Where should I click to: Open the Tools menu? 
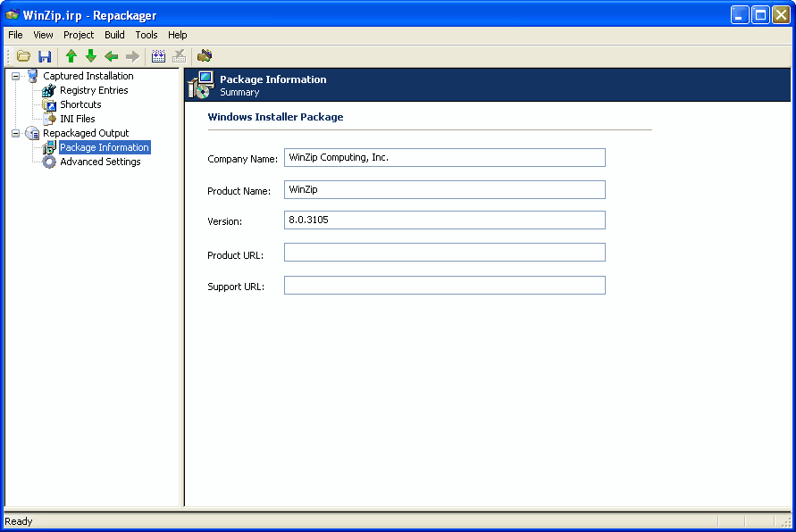coord(147,35)
